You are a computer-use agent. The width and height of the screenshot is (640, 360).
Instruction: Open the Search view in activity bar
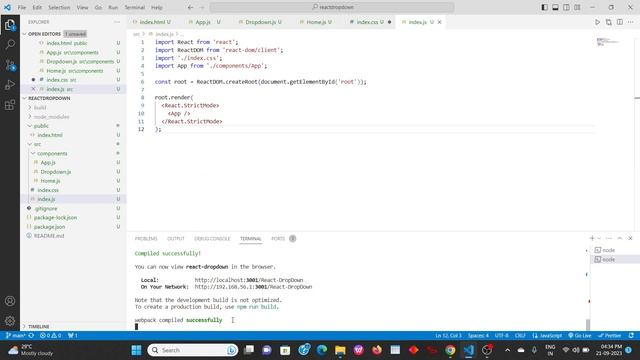[10, 44]
